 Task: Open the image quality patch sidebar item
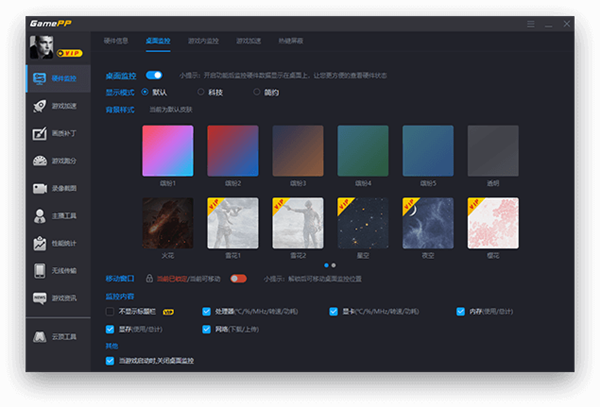[x=58, y=133]
